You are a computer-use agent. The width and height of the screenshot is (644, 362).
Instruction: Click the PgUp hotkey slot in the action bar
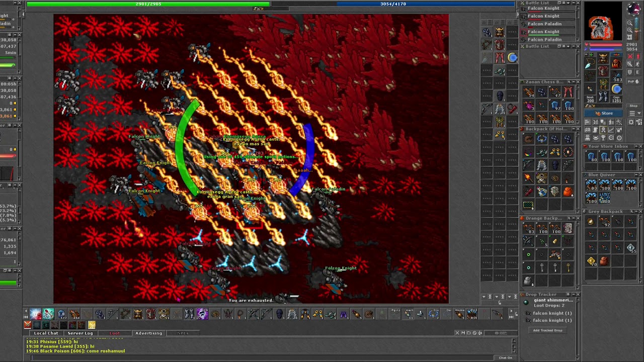(395, 315)
